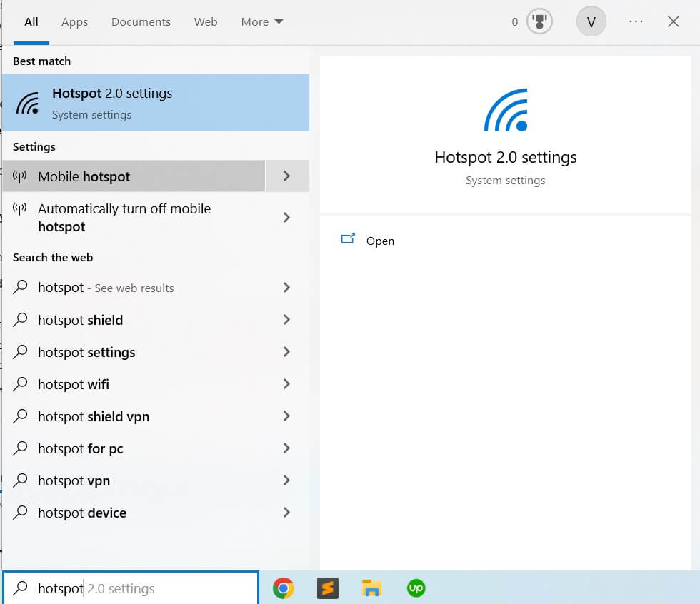Expand arrow for hotspot for pc

[x=287, y=448]
